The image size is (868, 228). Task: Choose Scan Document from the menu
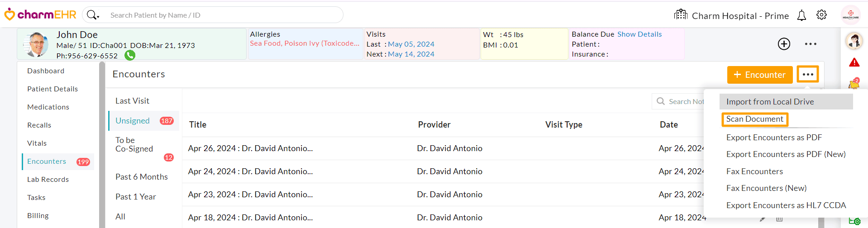point(754,119)
